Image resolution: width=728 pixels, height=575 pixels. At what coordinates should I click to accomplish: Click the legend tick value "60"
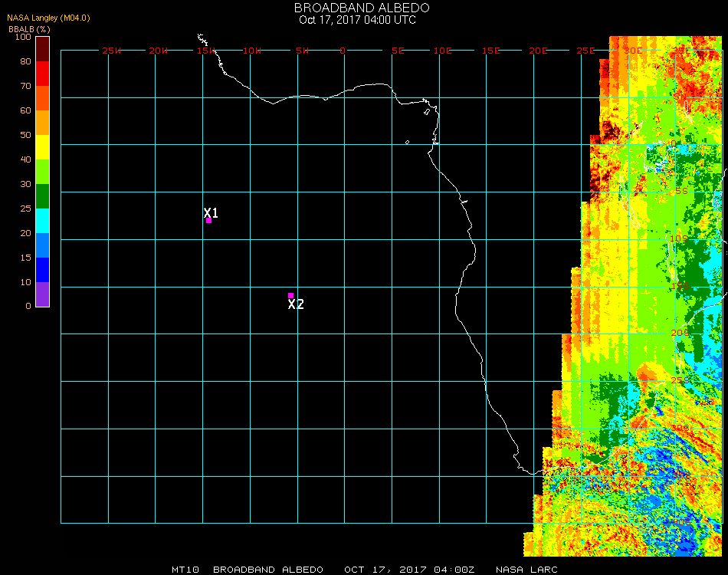pos(25,110)
